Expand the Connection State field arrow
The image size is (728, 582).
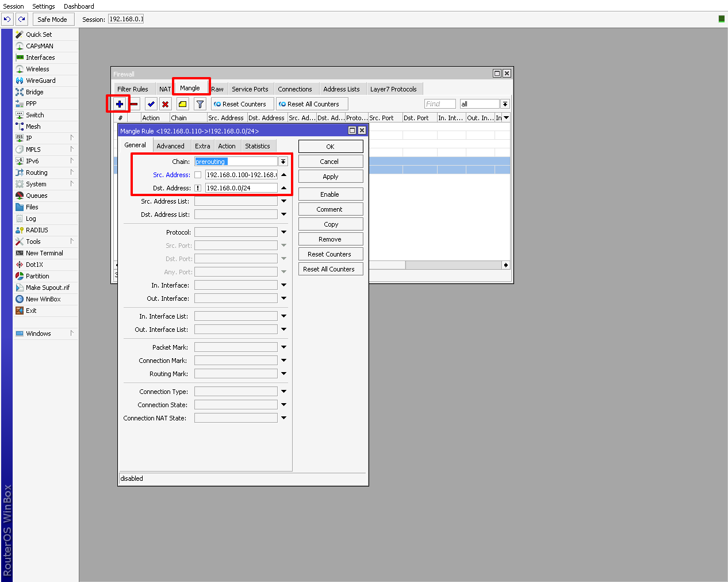coord(283,405)
